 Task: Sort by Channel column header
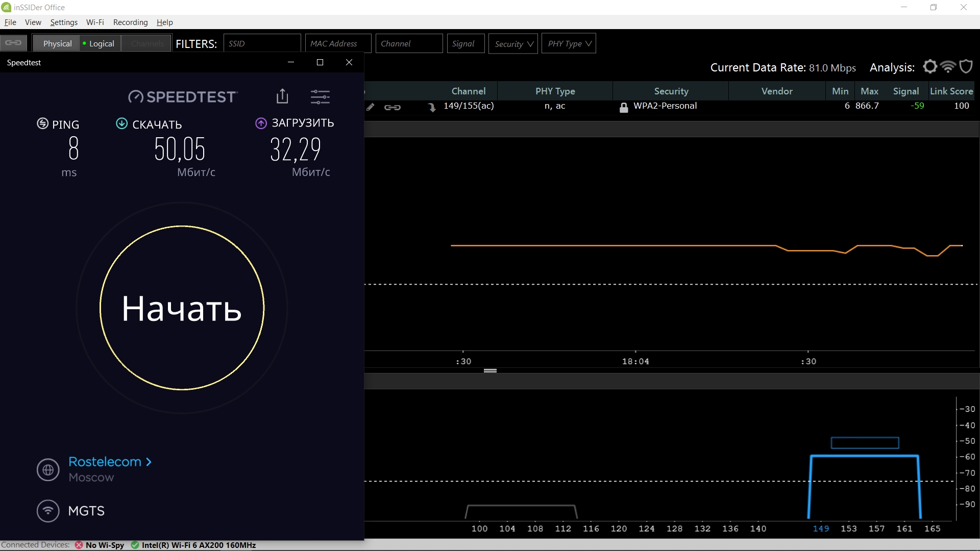468,91
